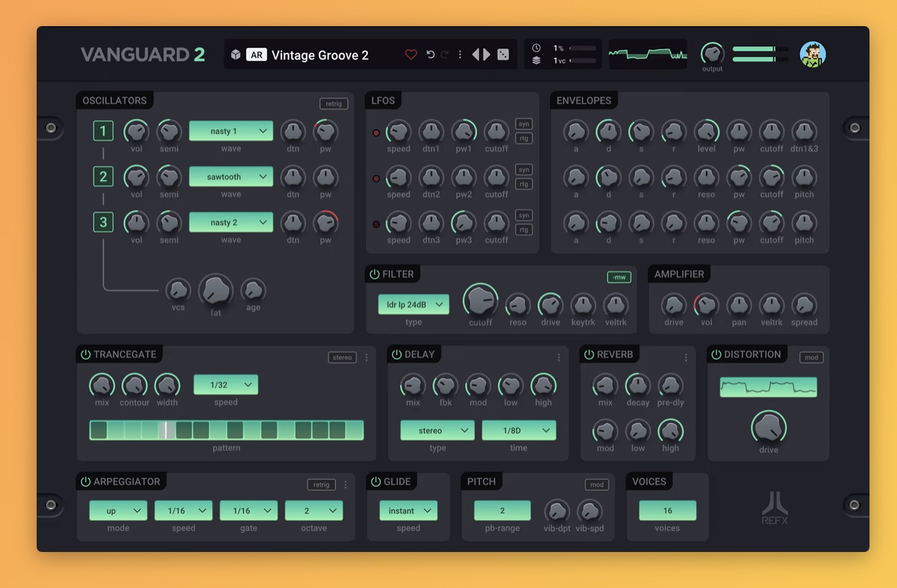The image size is (897, 588).
Task: Click the reverb decay knob
Action: point(638,386)
